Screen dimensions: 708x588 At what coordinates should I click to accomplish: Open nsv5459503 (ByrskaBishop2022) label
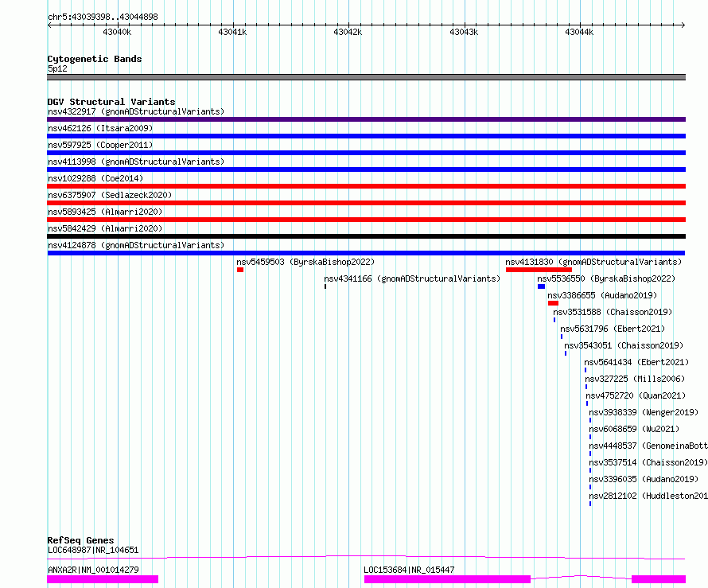(x=305, y=262)
